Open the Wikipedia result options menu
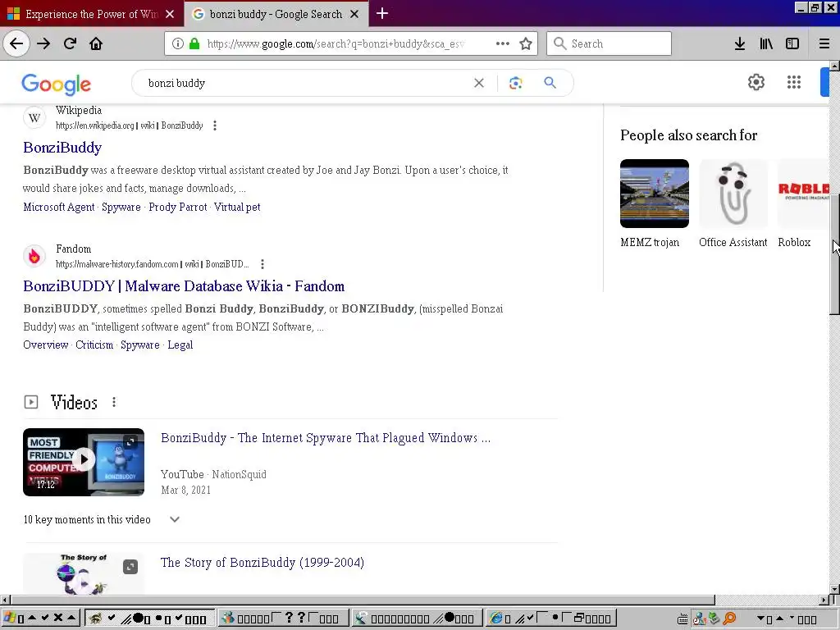 [x=215, y=126]
